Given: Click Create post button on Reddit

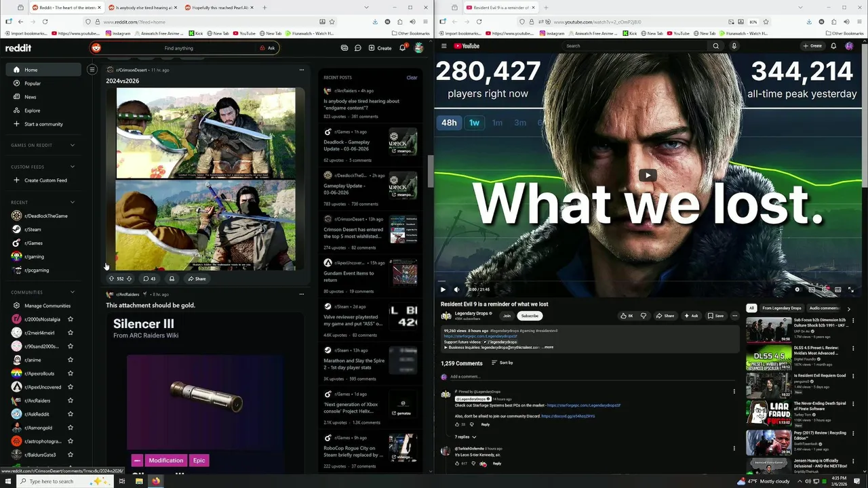Looking at the screenshot, I should (x=380, y=48).
